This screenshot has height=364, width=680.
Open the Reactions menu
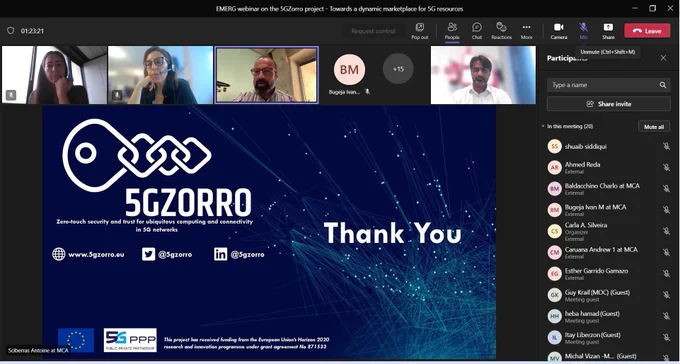tap(501, 31)
